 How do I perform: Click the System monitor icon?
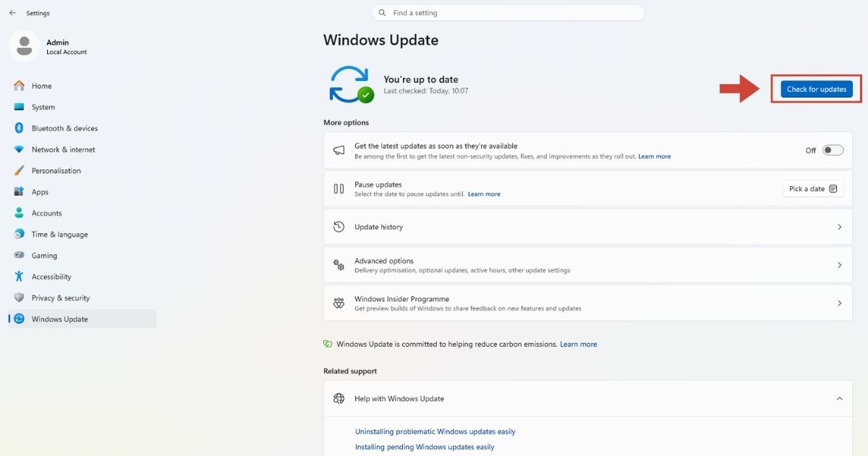coord(19,107)
